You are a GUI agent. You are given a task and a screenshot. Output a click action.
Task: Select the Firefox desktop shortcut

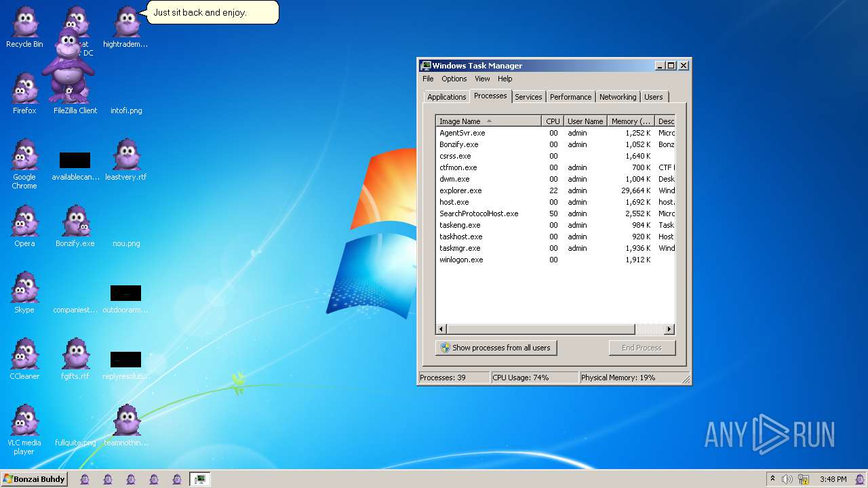[24, 94]
